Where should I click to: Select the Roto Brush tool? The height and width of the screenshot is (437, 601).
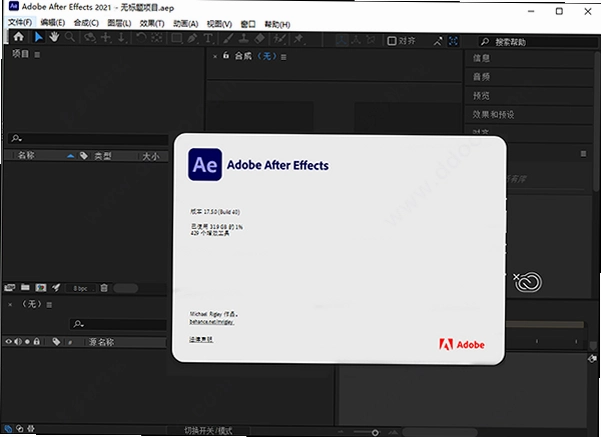pos(279,38)
